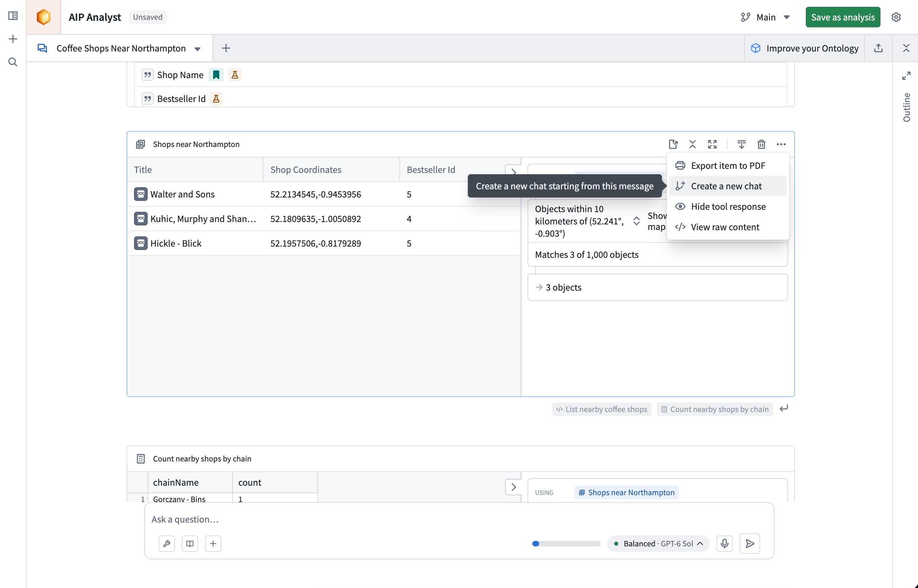
Task: Open the Balanced GPT-6 Sol model selector
Action: 658,544
